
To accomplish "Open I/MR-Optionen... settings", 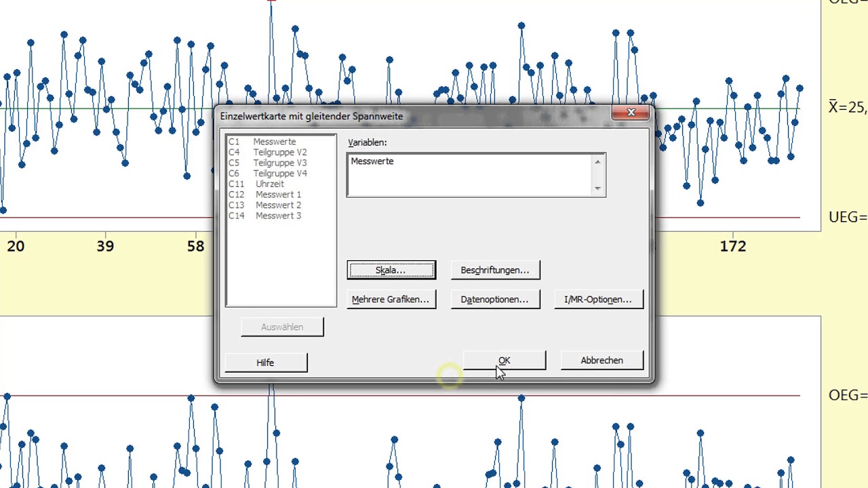I will point(598,299).
